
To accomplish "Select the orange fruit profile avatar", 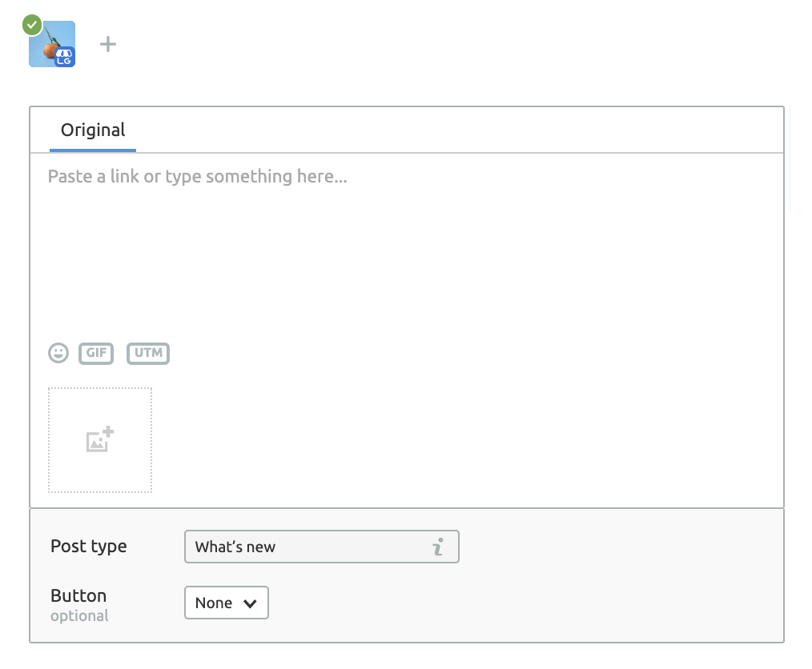I will [52, 44].
